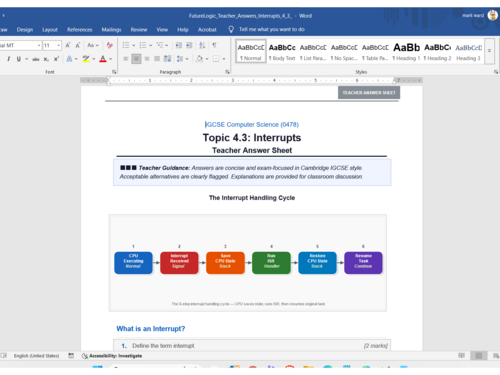The image size is (500, 375).
Task: Toggle italic formatting
Action: click(8, 59)
